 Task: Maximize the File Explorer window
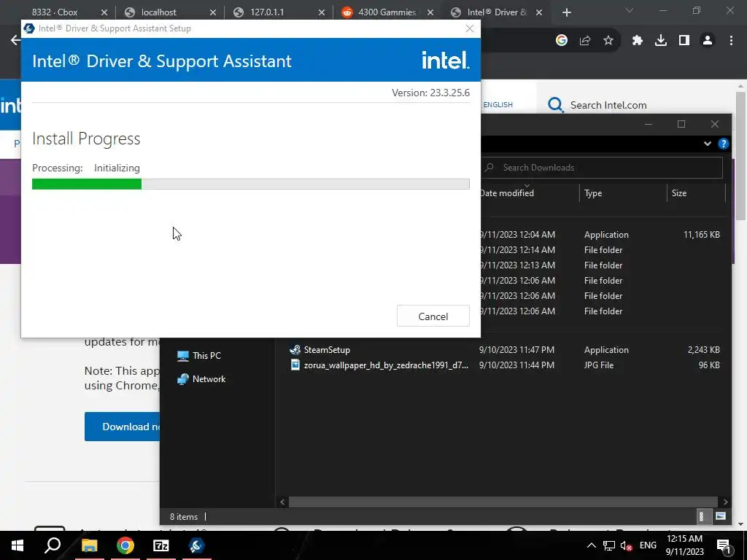pos(681,124)
